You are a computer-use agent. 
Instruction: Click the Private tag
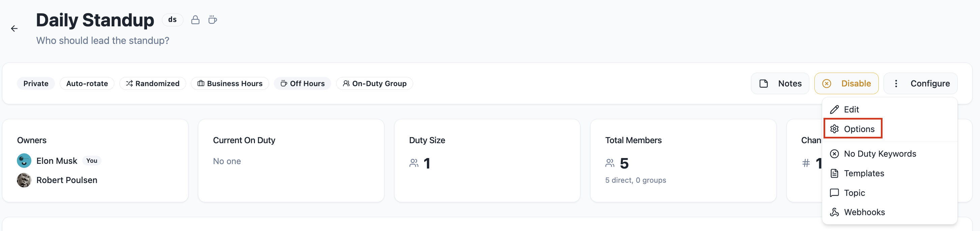36,83
